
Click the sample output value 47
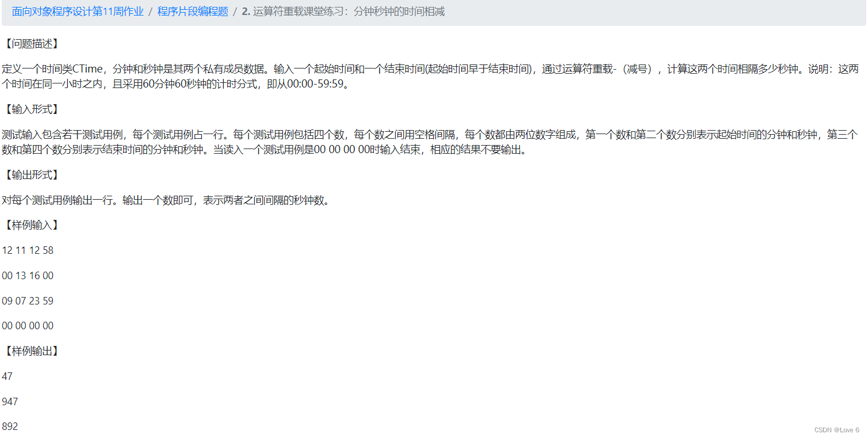pos(7,376)
